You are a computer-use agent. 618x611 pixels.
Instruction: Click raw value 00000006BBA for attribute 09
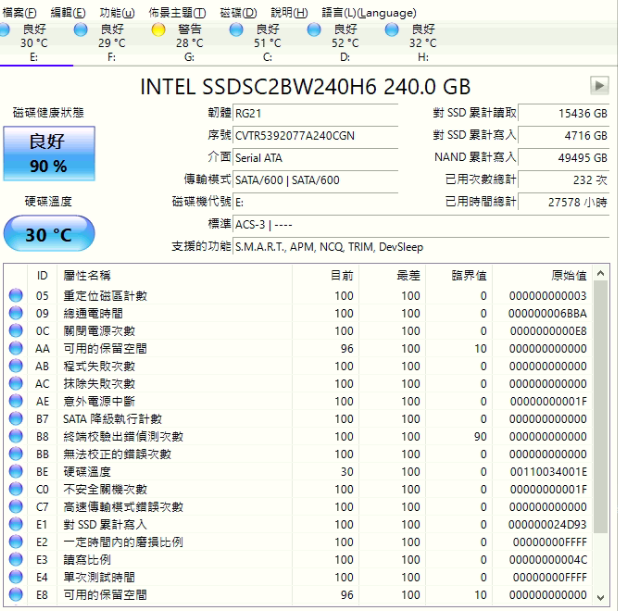click(547, 313)
